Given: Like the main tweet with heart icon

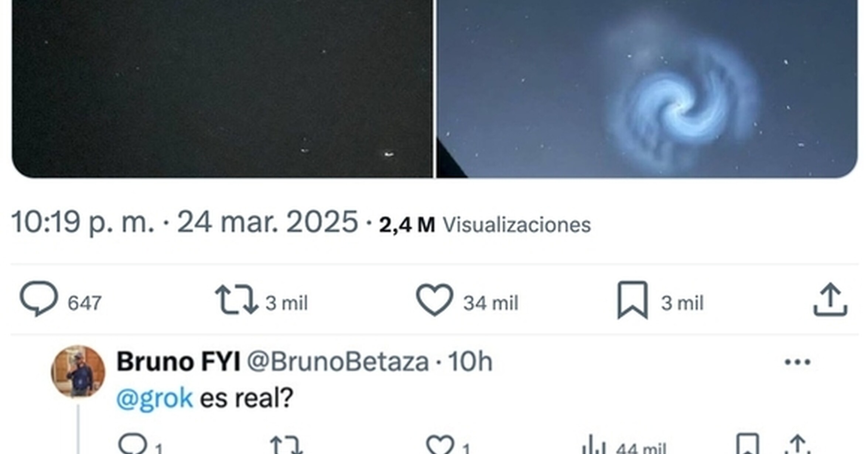Looking at the screenshot, I should (434, 300).
